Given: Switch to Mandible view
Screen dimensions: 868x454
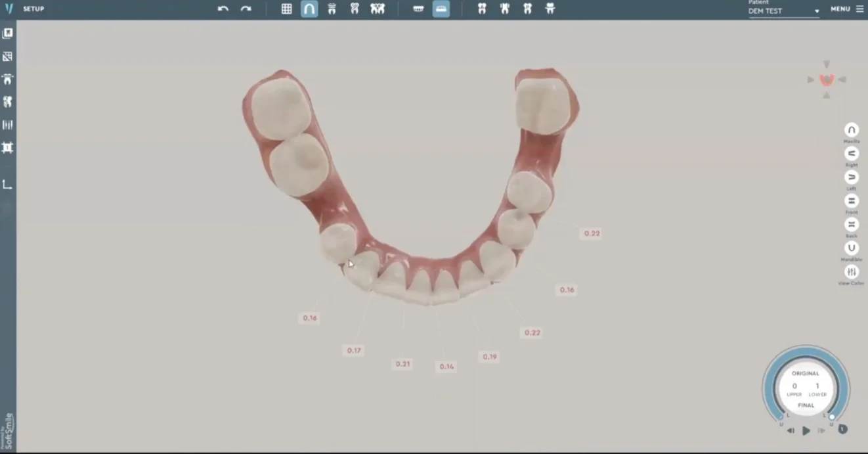Looking at the screenshot, I should click(x=852, y=248).
